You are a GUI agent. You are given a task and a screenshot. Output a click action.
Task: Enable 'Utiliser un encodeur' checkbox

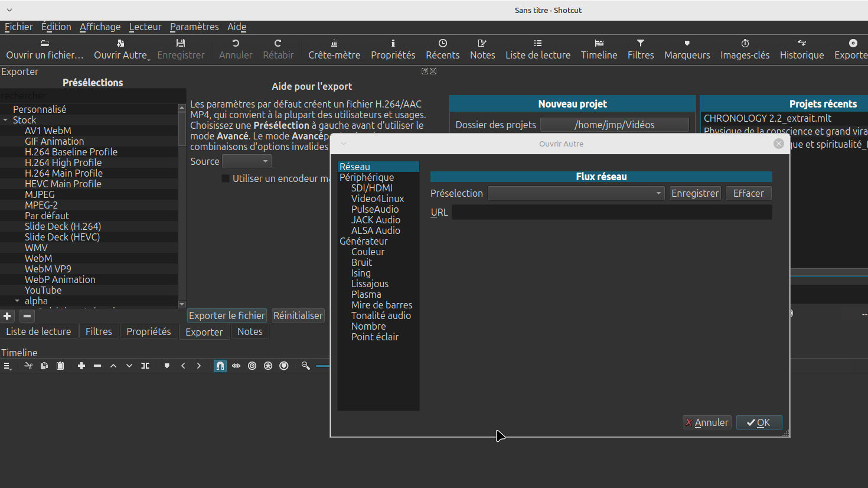click(x=226, y=178)
